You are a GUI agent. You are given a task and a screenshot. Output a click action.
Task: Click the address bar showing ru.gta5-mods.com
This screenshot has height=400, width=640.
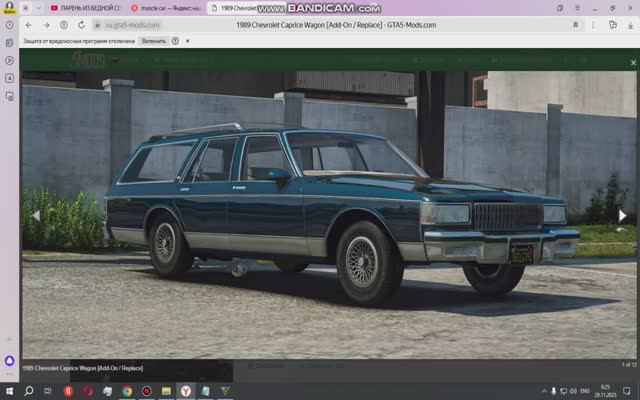point(131,25)
